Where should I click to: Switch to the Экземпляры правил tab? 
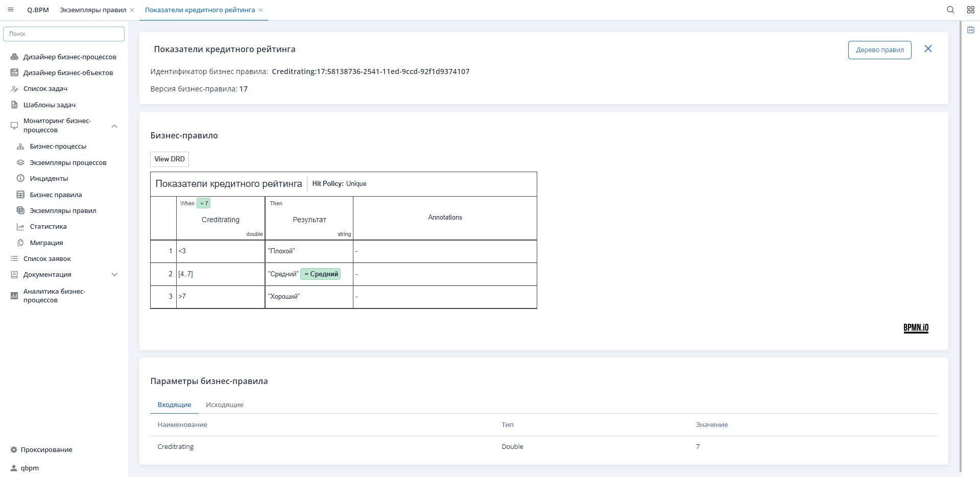(x=93, y=10)
